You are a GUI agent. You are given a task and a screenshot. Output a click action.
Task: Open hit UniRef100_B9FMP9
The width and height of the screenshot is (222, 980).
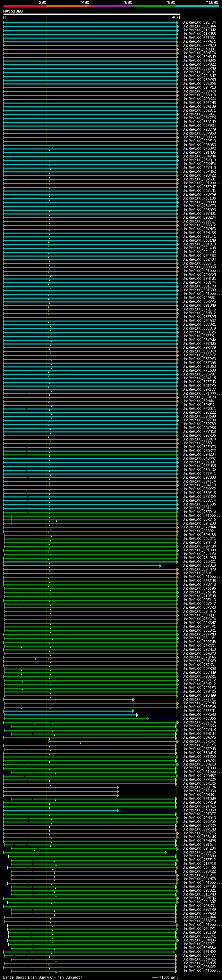(199, 569)
